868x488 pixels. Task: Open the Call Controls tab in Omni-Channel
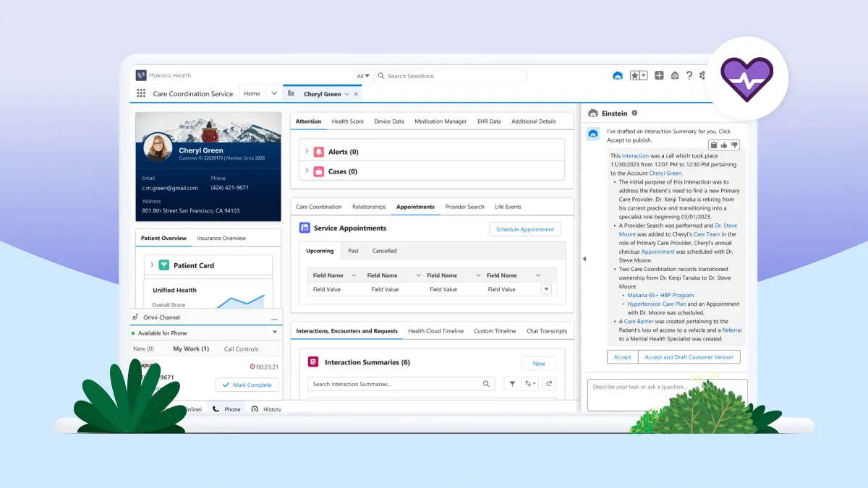click(241, 349)
